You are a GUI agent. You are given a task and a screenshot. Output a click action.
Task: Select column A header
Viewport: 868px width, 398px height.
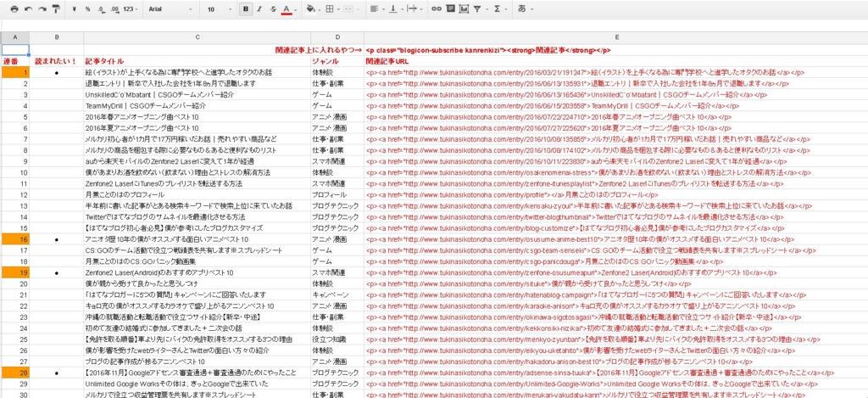tap(15, 37)
